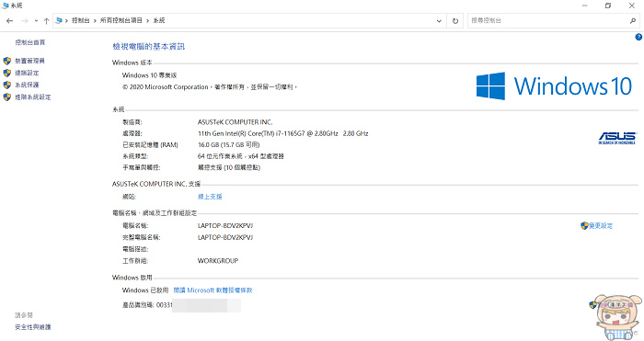Viewport: 644px width, 341px height.
Task: Select ASUSTeK COMPUTER INC. manufacturer value
Action: 235,122
